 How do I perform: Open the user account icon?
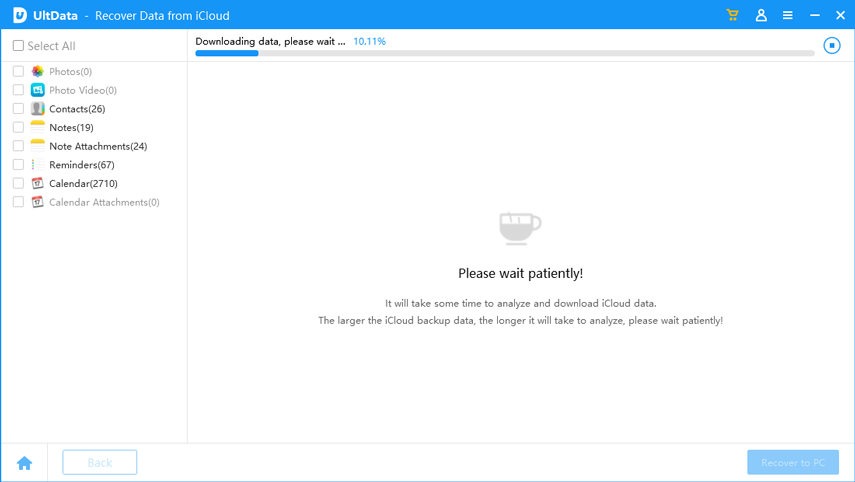click(761, 15)
